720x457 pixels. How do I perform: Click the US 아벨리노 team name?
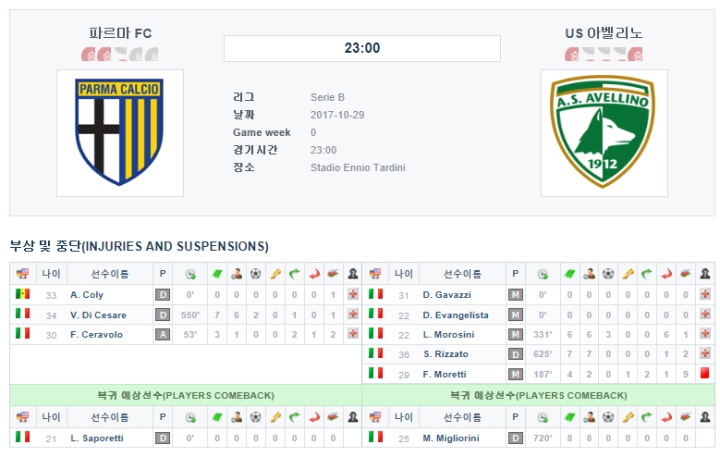point(603,33)
